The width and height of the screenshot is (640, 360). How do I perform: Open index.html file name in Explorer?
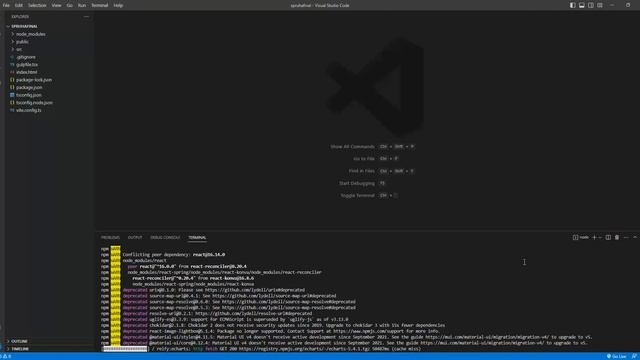(x=27, y=72)
